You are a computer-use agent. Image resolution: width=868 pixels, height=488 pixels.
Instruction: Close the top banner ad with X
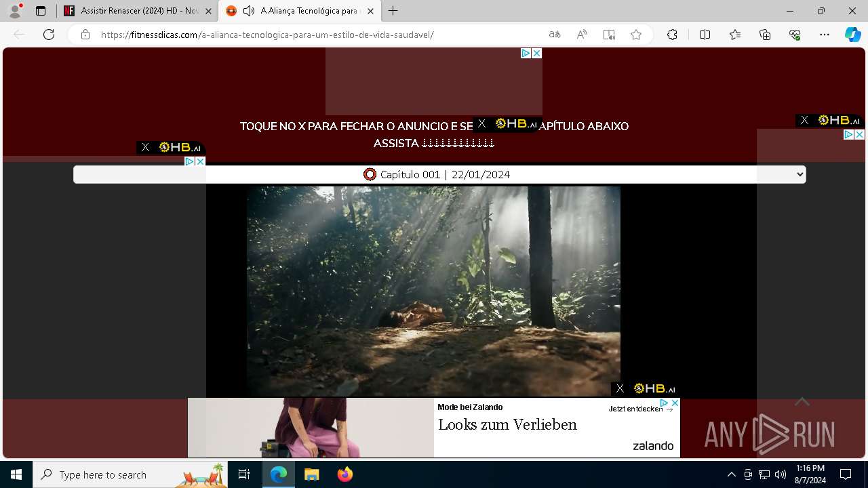(x=536, y=53)
